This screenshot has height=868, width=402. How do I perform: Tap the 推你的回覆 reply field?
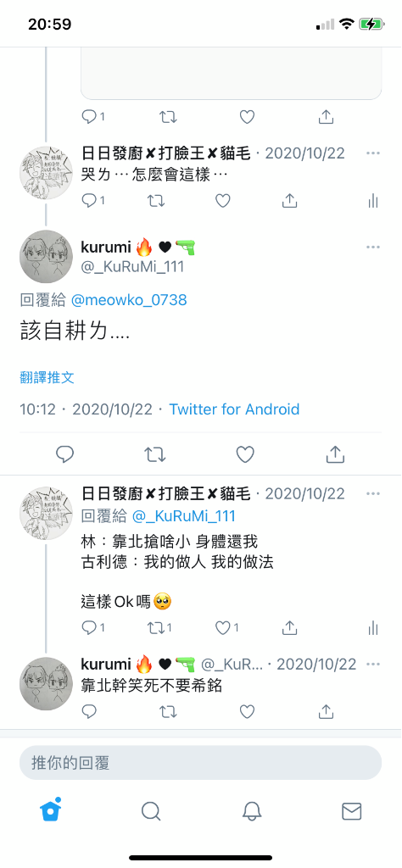(200, 762)
